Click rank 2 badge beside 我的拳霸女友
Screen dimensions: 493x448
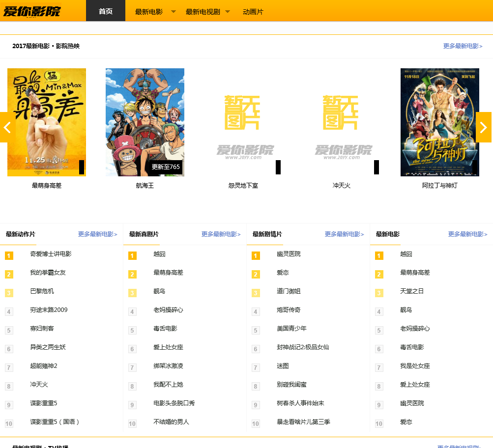pos(9,274)
